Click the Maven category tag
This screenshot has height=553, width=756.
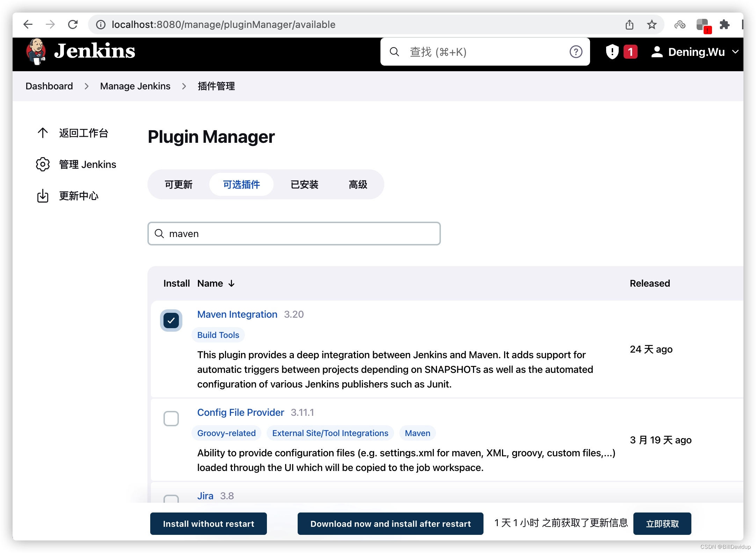click(x=417, y=433)
